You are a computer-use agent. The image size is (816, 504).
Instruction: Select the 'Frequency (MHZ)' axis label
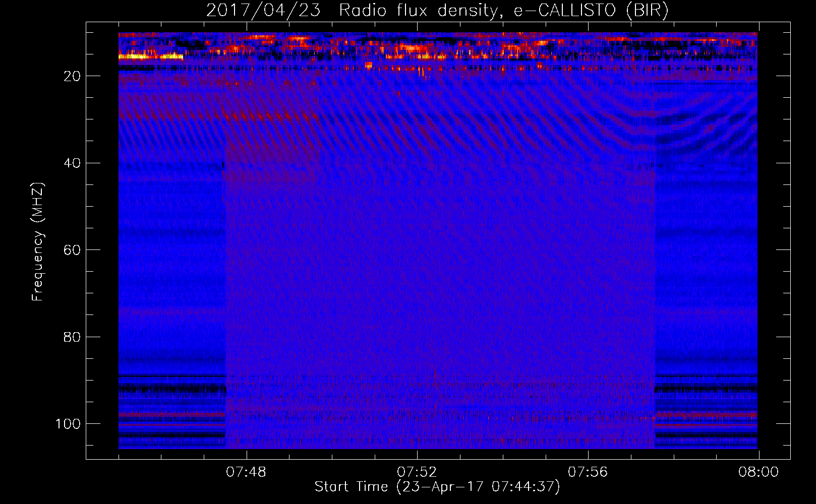coord(38,241)
